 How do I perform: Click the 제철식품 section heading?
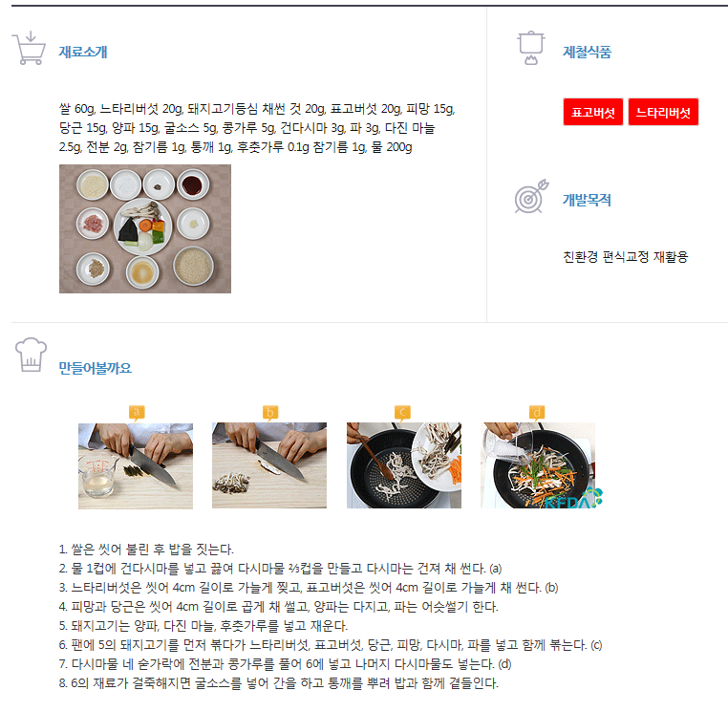587,52
